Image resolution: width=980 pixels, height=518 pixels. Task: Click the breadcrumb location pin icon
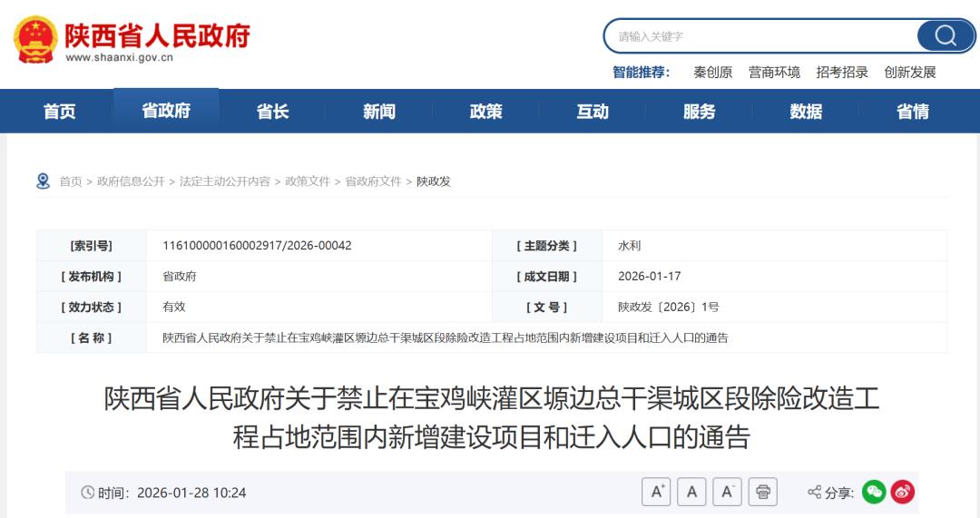click(x=44, y=181)
